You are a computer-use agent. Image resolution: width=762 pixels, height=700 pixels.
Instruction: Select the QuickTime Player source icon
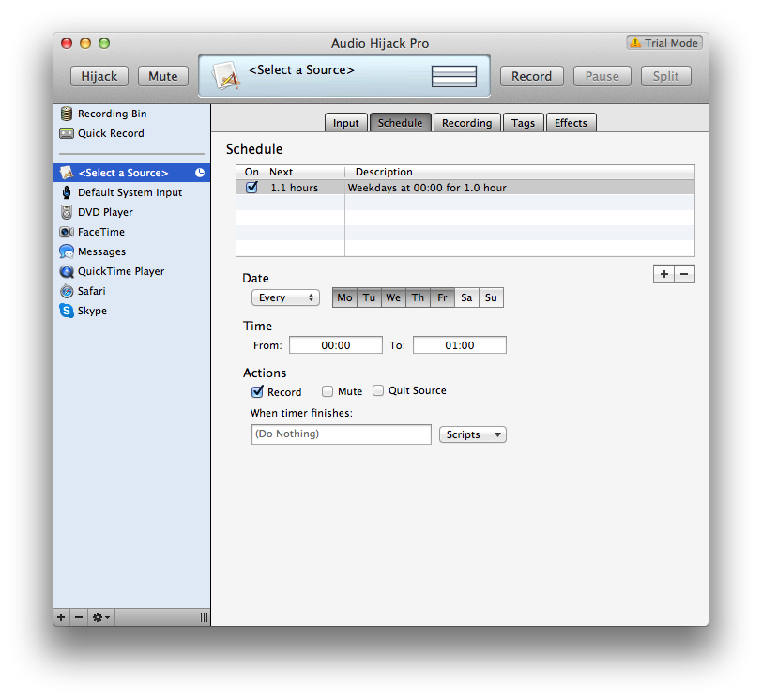(x=67, y=271)
